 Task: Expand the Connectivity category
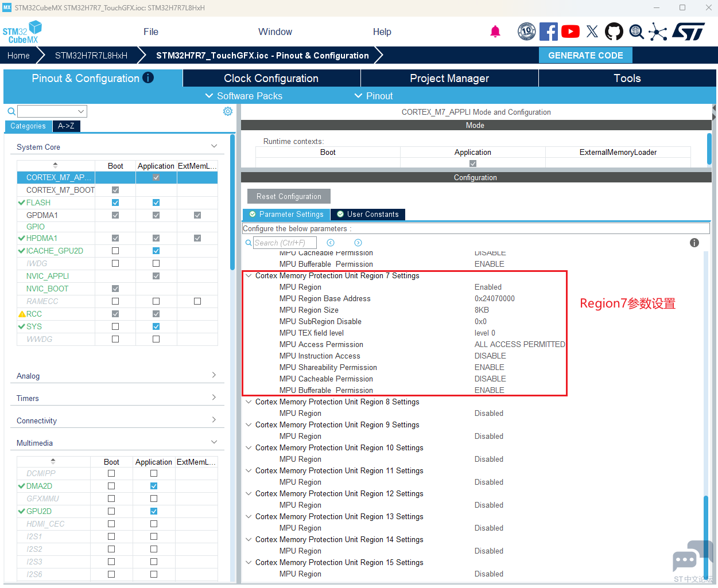[214, 420]
